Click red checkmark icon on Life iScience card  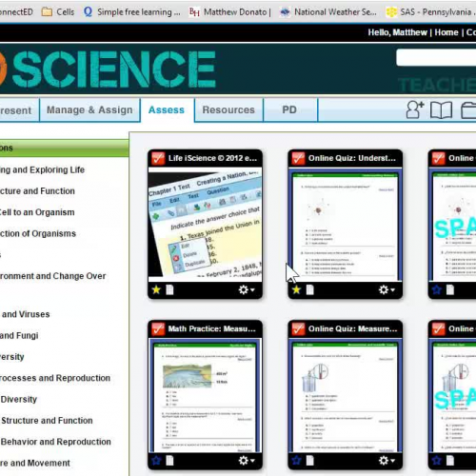(x=158, y=158)
